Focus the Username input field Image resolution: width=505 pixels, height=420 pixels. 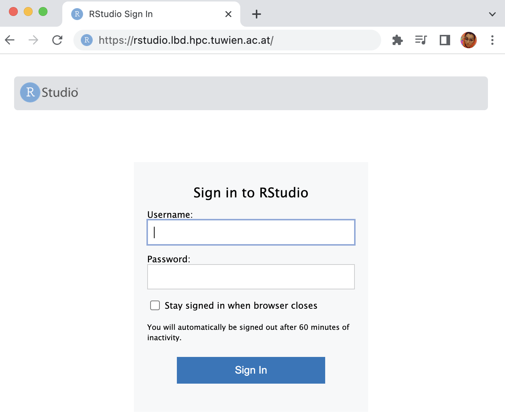pyautogui.click(x=251, y=232)
